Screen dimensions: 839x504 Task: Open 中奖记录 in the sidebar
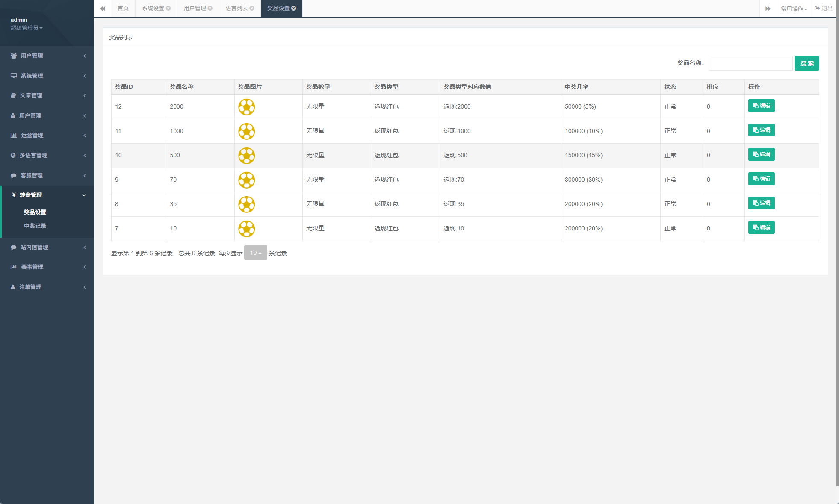35,226
